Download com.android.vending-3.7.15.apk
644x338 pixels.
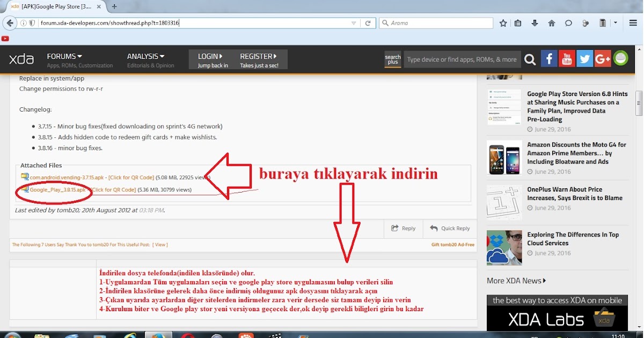click(67, 177)
